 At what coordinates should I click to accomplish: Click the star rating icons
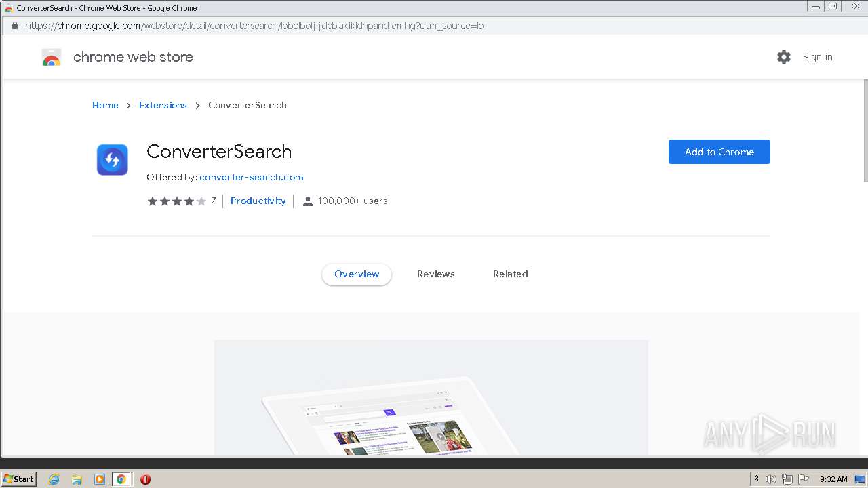tap(176, 201)
